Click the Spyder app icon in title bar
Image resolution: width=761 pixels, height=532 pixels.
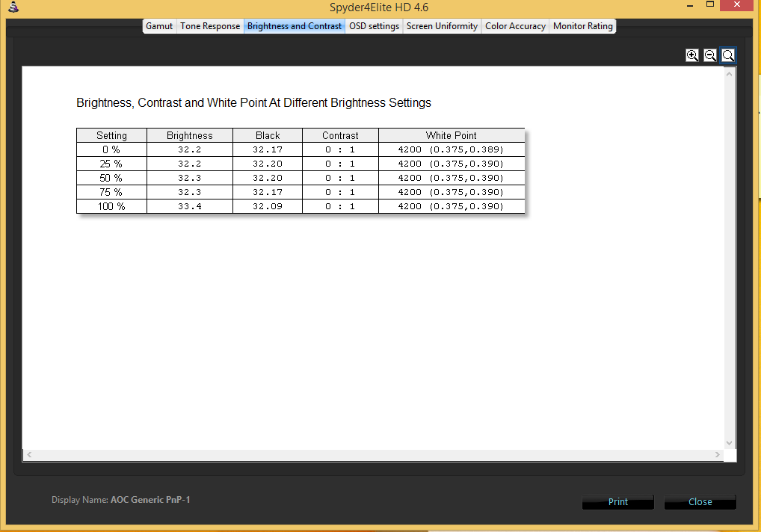coord(13,7)
